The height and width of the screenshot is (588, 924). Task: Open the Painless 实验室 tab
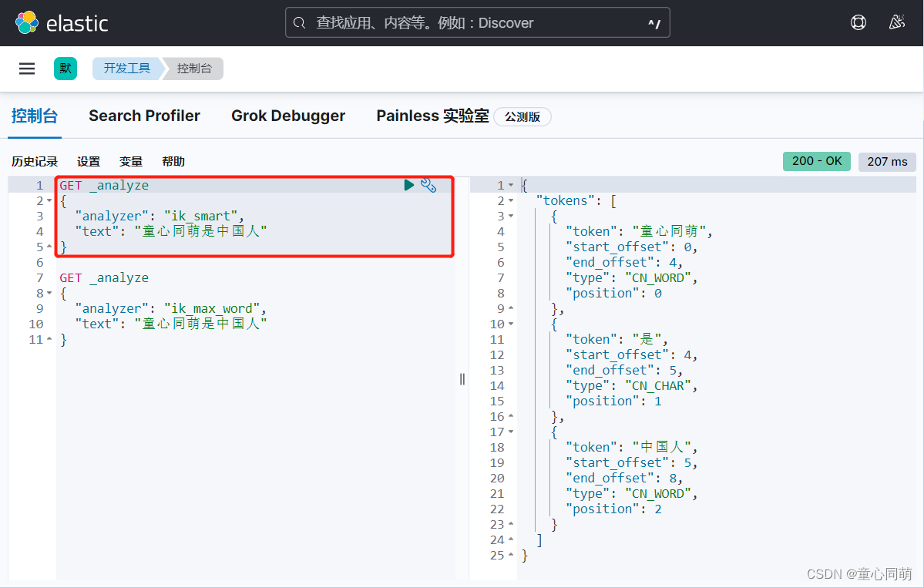(x=432, y=116)
